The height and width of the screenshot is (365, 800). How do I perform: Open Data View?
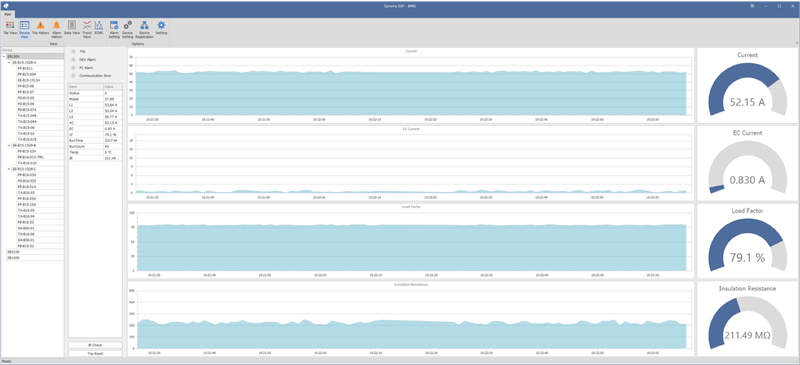[x=72, y=28]
